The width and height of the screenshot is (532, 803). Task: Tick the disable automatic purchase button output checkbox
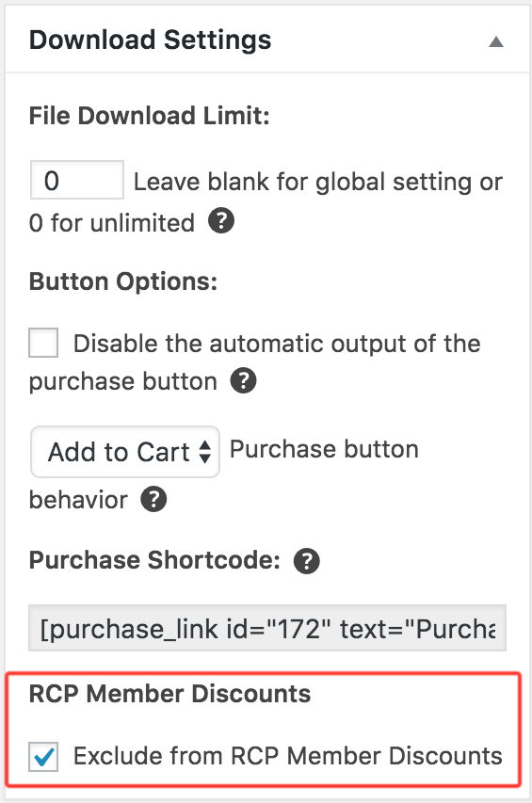coord(43,343)
